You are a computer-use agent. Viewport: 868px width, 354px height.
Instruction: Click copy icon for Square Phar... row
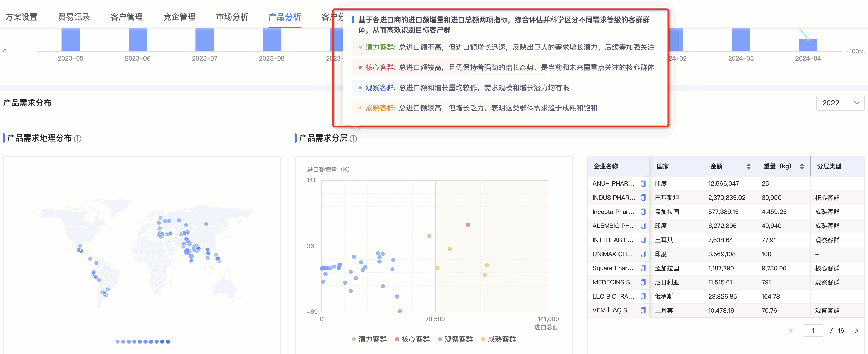(643, 268)
